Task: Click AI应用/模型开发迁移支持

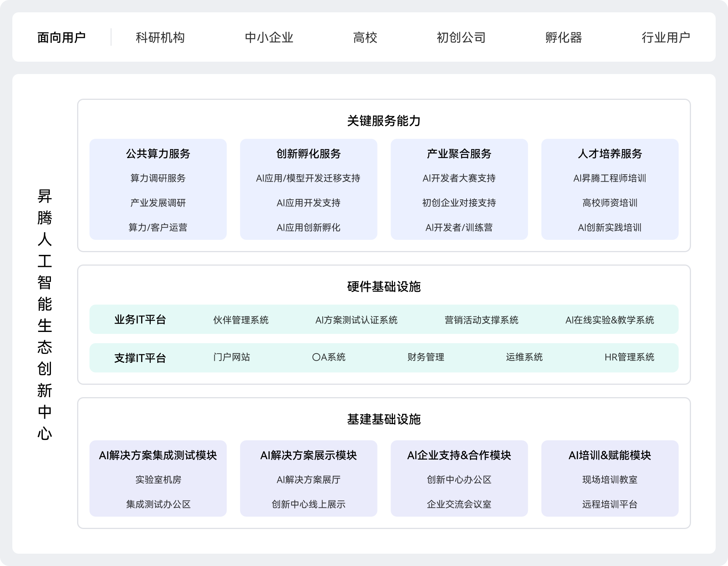Action: pyautogui.click(x=308, y=178)
